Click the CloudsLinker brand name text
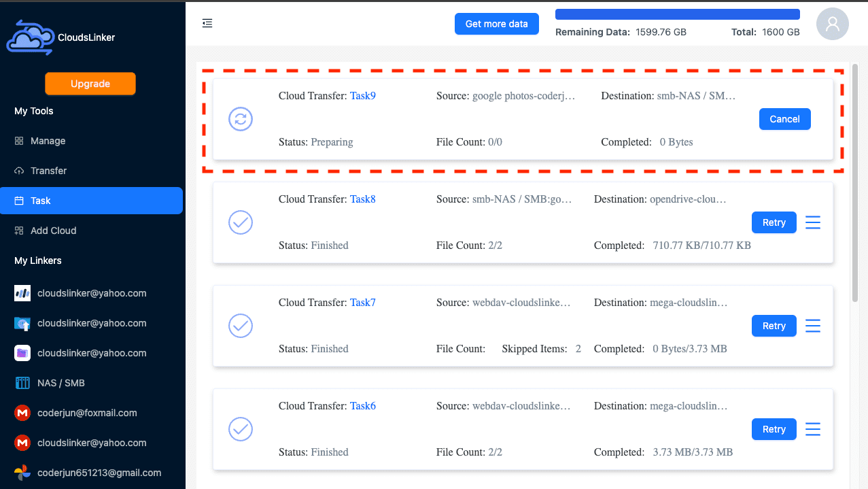This screenshot has width=868, height=489. coord(86,37)
